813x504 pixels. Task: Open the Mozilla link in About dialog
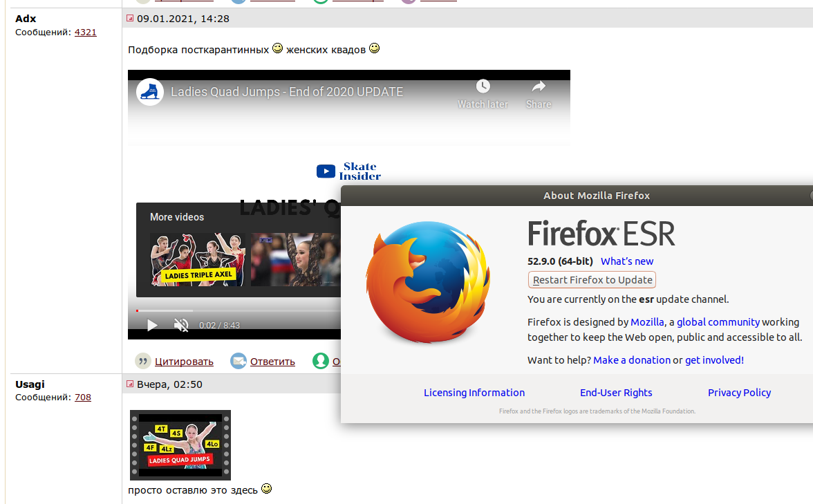pyautogui.click(x=647, y=322)
